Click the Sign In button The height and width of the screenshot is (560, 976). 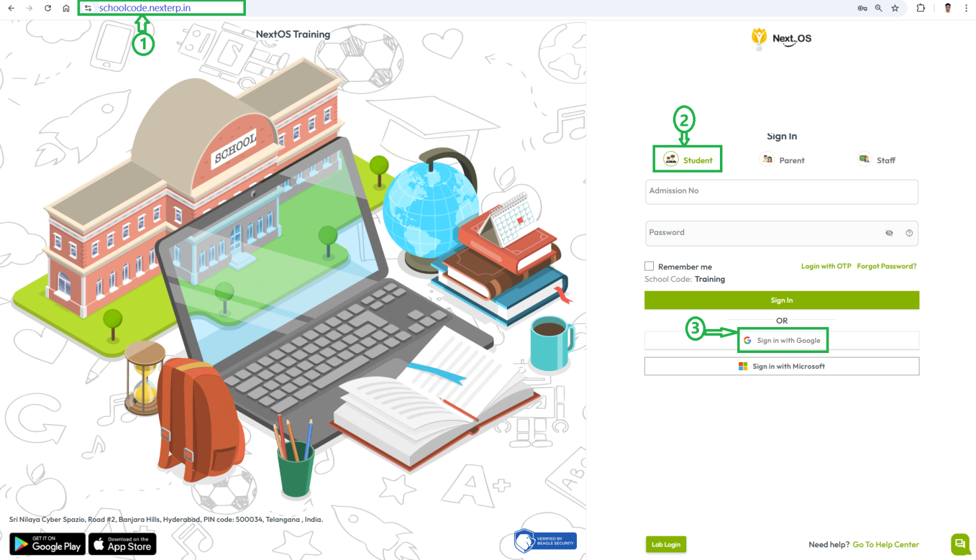(x=782, y=300)
